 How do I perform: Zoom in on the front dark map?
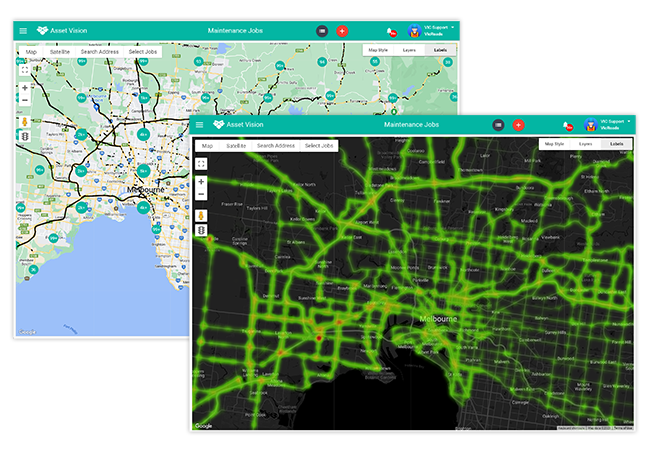(x=201, y=181)
